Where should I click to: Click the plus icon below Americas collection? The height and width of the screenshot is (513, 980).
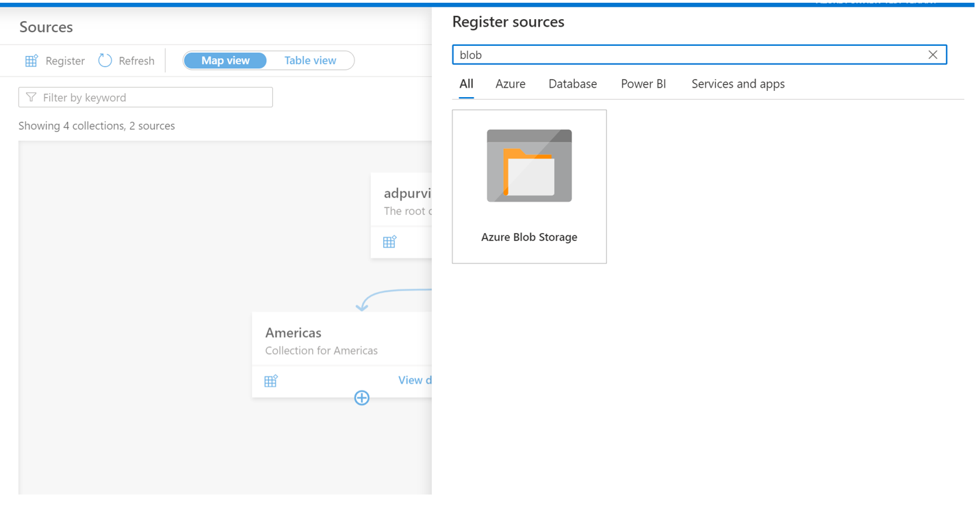(361, 397)
